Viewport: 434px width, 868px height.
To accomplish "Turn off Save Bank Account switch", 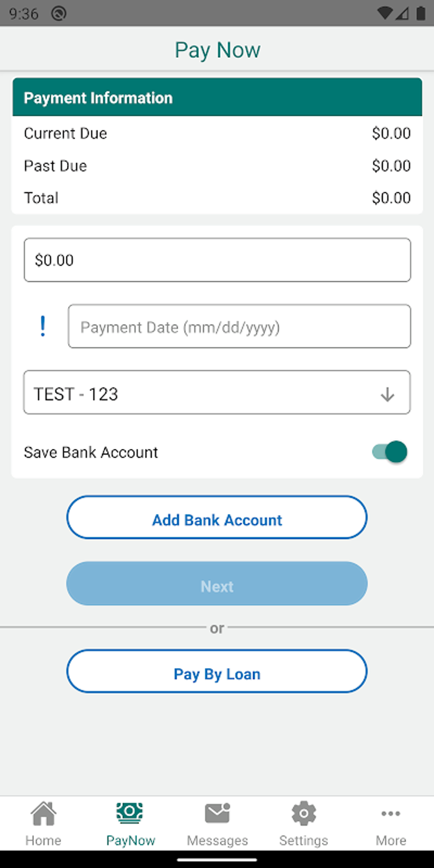I will tap(390, 452).
